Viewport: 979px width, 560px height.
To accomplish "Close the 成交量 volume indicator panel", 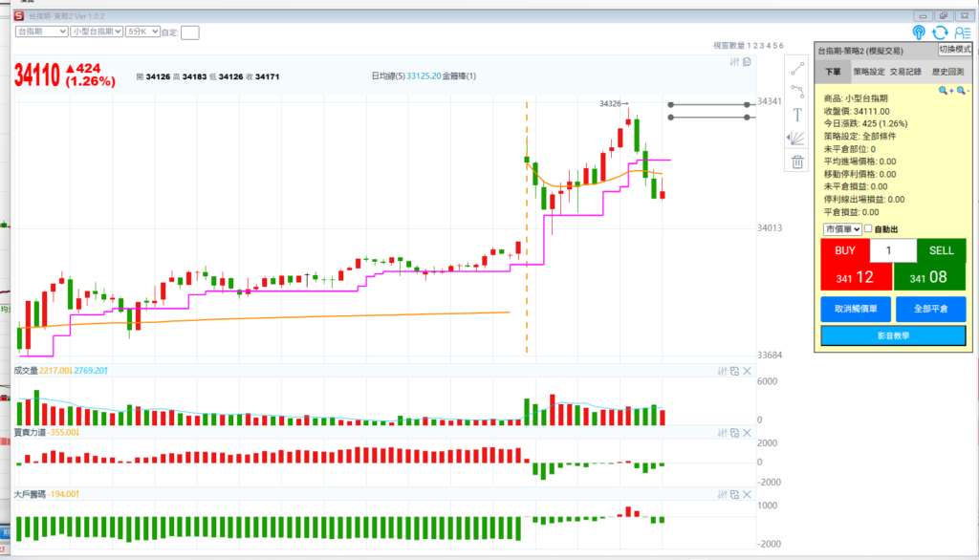I will (x=747, y=371).
